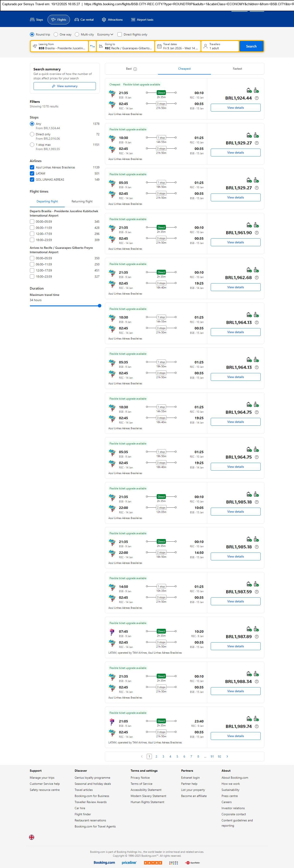This screenshot has height=868, width=294.
Task: Select the One way radio button
Action: pyautogui.click(x=56, y=34)
